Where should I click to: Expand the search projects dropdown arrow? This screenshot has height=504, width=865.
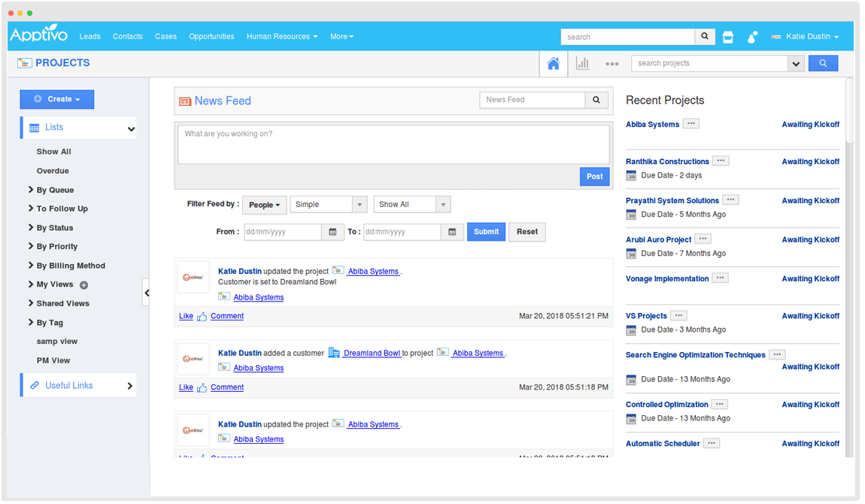[797, 64]
